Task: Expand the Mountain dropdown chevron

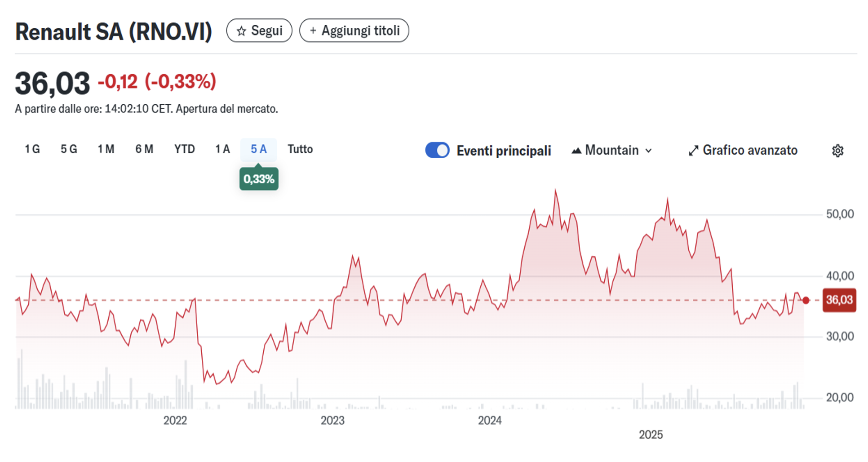Action: 648,151
